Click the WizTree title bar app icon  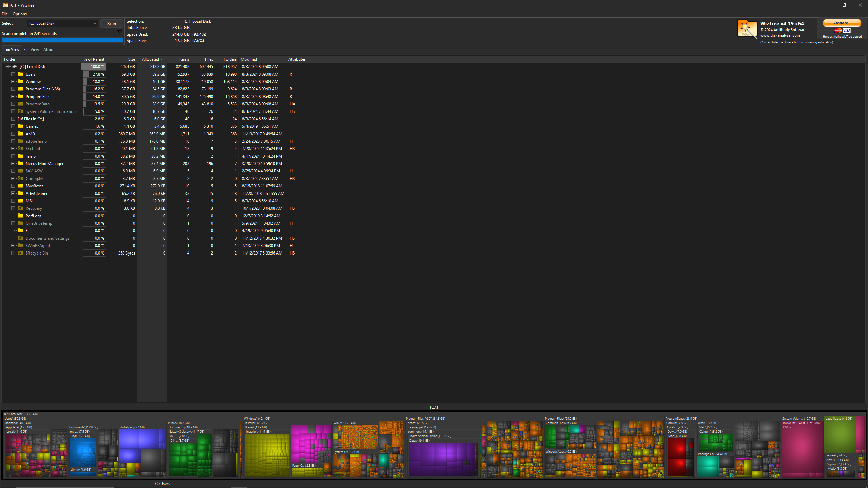click(5, 5)
